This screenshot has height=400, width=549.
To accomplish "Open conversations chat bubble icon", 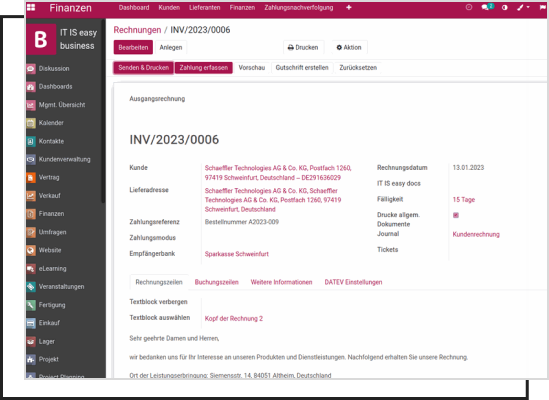I will [x=486, y=7].
